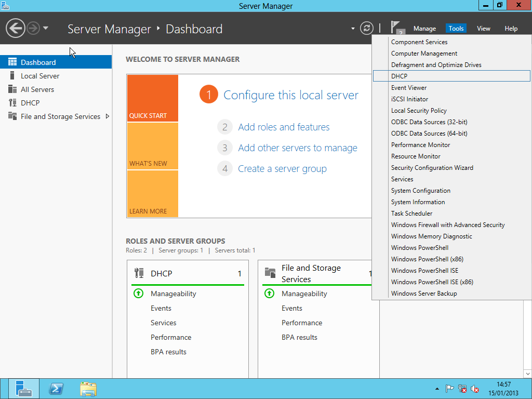Click the taskbar clock and date

tap(503, 389)
